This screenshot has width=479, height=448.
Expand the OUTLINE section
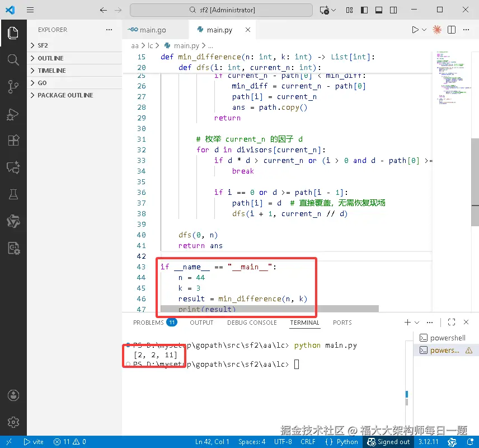[x=74, y=58]
